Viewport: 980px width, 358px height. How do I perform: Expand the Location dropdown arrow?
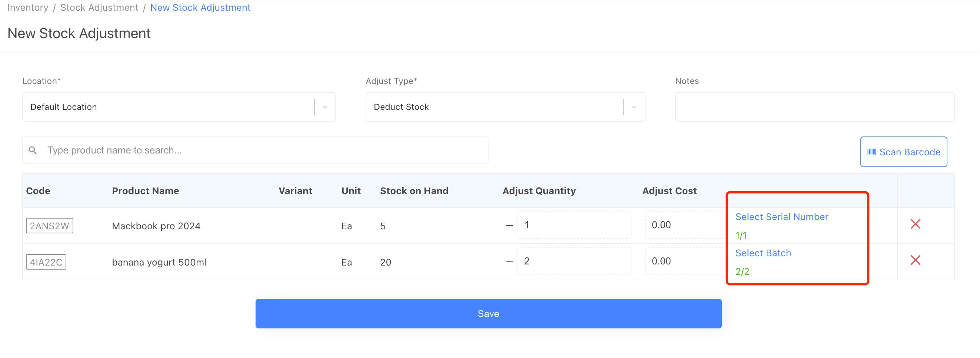tap(325, 107)
